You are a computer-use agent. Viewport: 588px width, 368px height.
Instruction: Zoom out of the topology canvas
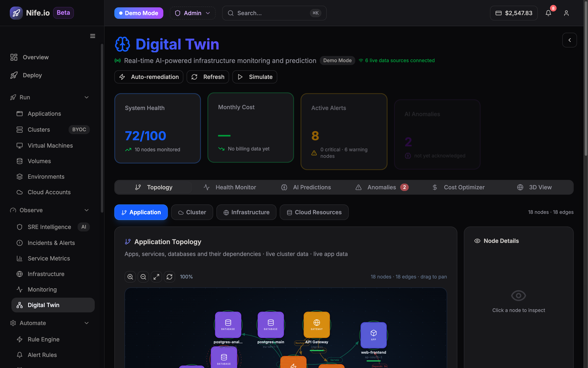click(x=143, y=277)
